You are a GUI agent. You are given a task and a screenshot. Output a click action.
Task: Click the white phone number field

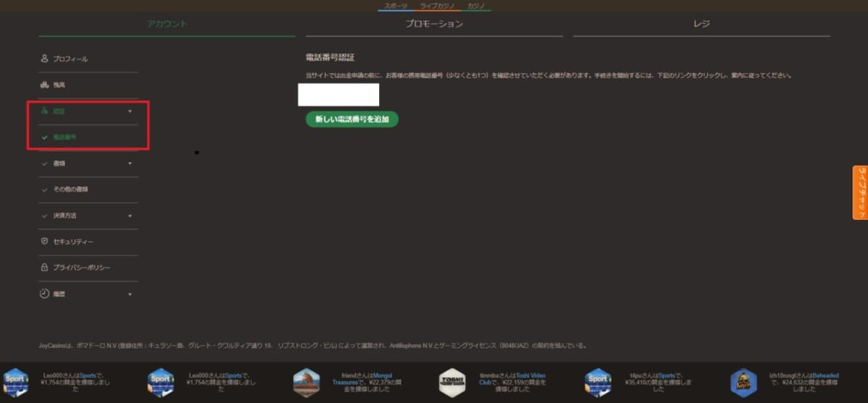coord(339,95)
